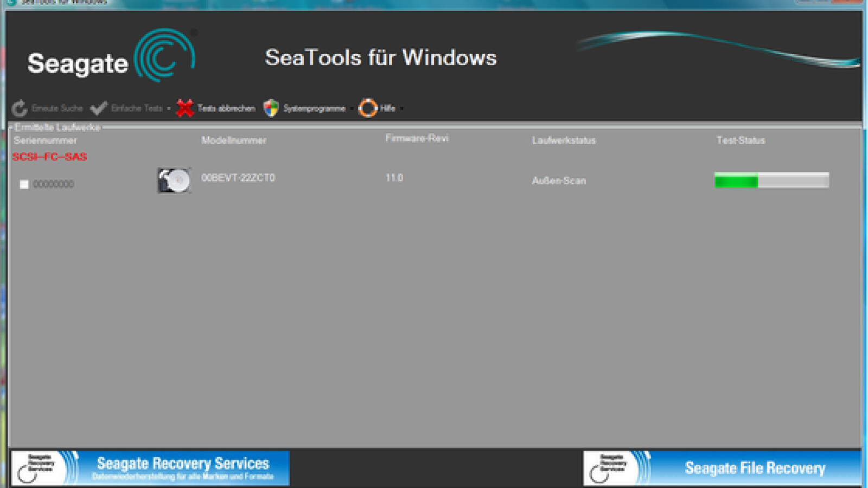
Task: Select serial number 00000000
Action: coord(53,184)
